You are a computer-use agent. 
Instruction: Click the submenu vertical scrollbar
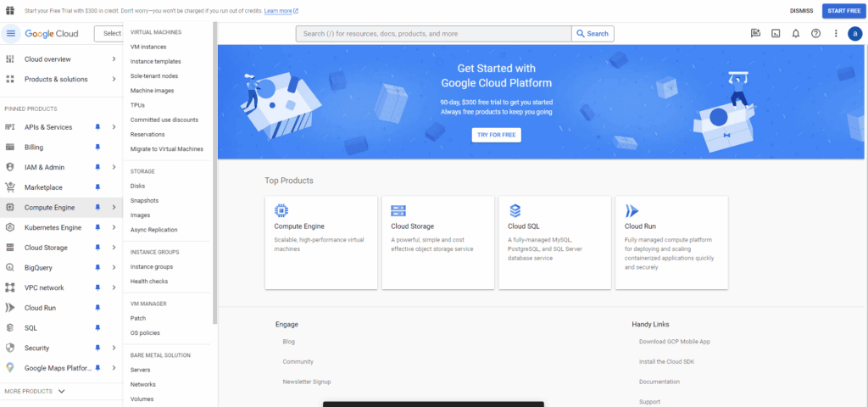(x=214, y=170)
